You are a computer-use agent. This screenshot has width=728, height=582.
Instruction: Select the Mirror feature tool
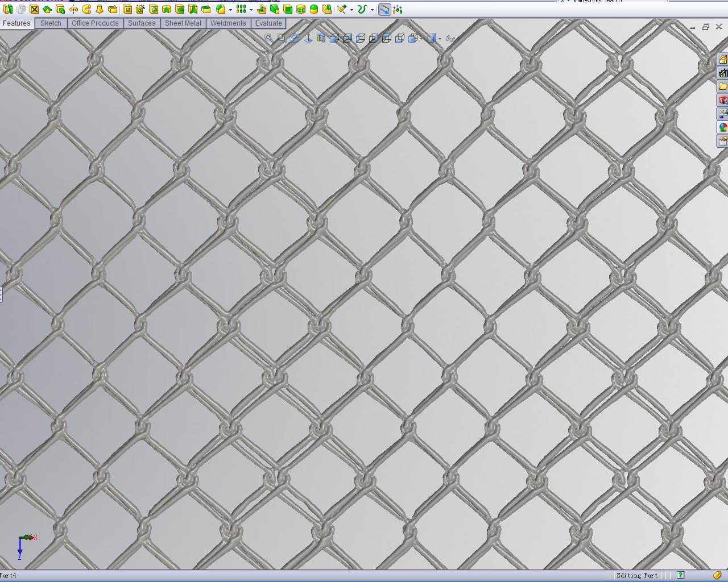(x=327, y=9)
